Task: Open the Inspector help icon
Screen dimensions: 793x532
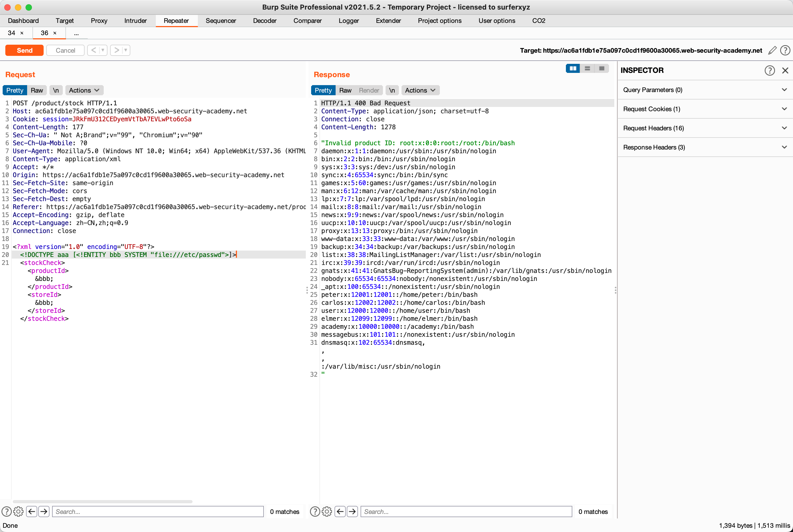Action: [x=770, y=70]
